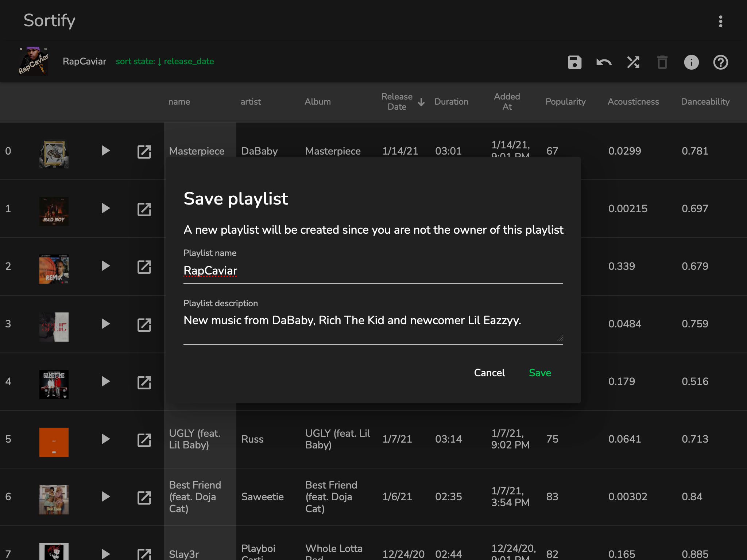747x560 pixels.
Task: Play the track in row 2
Action: click(105, 266)
